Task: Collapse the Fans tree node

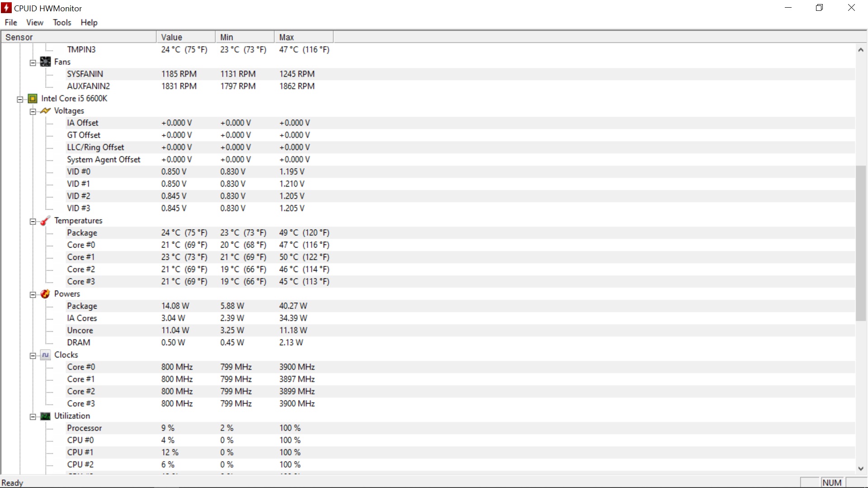Action: [33, 63]
